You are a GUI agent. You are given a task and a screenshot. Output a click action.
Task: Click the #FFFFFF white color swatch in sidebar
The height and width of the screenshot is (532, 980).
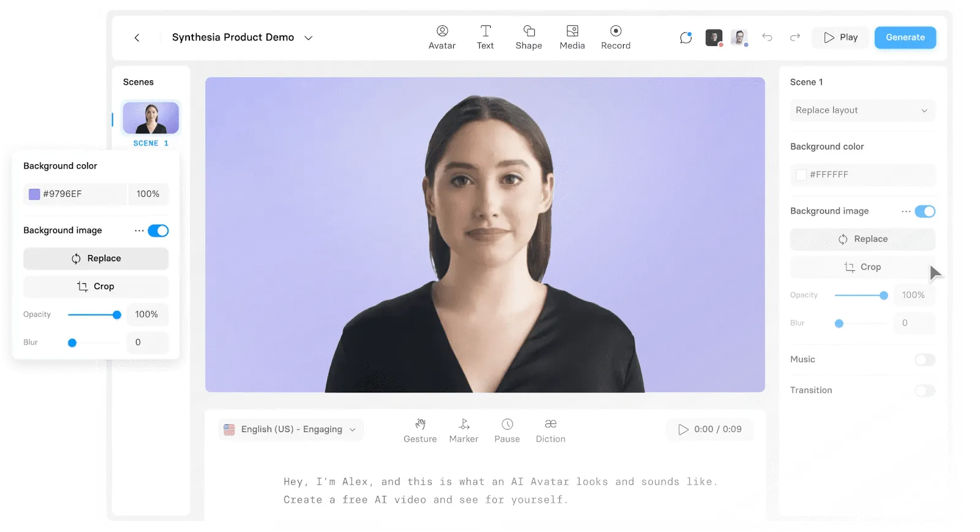click(801, 175)
